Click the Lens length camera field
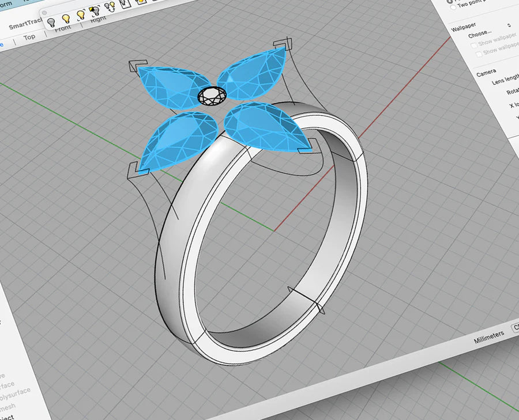 [505, 80]
